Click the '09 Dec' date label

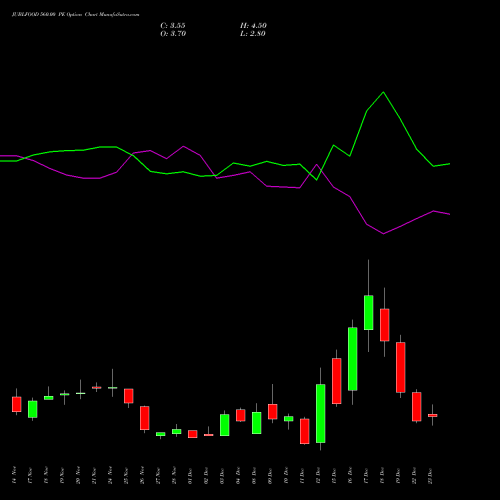[x=270, y=475]
